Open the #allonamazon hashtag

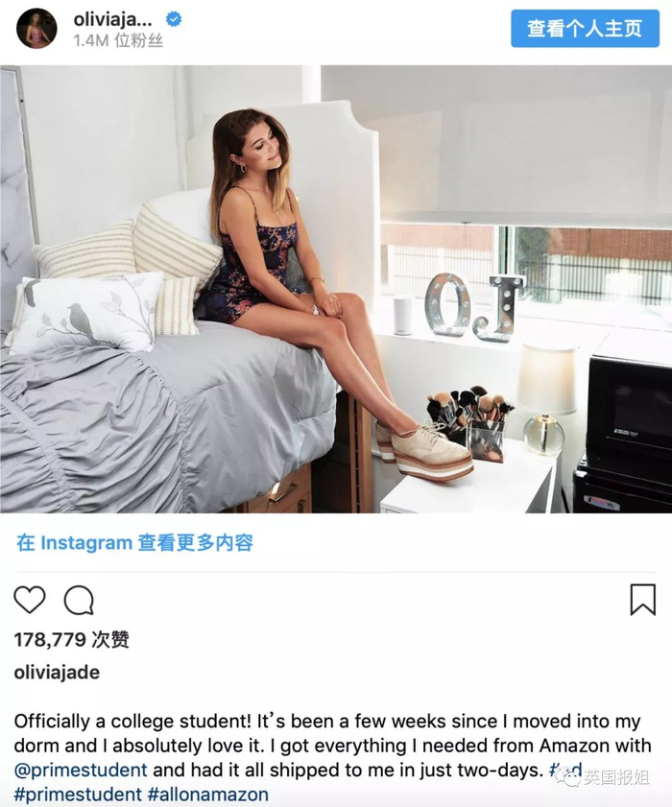pos(208,795)
